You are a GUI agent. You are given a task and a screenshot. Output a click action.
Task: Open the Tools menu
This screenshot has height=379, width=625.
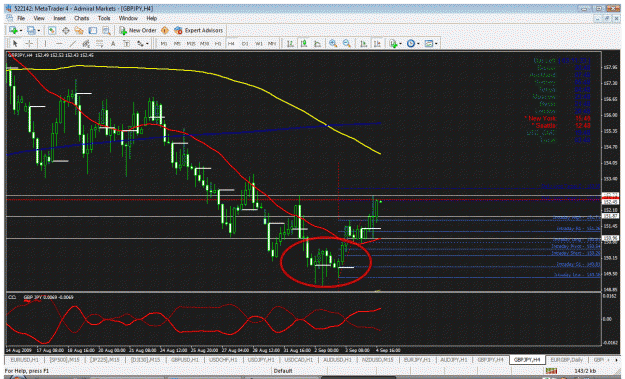tap(104, 18)
